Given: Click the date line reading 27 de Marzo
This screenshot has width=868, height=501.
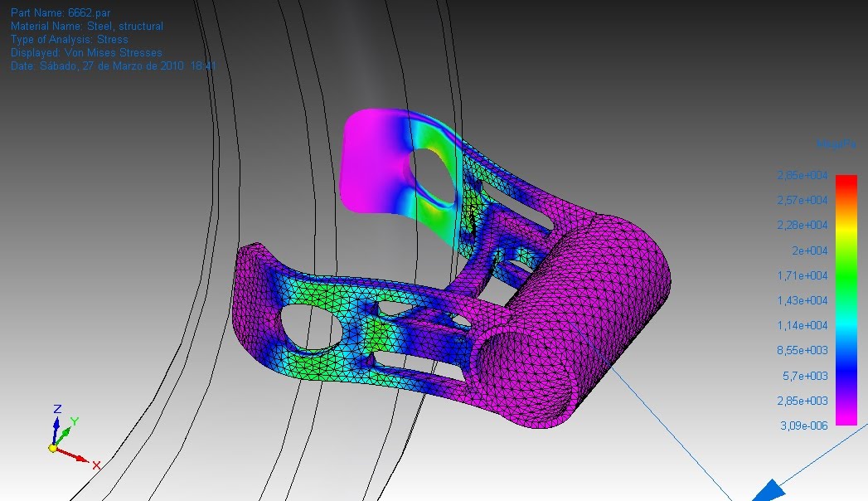Looking at the screenshot, I should click(114, 66).
